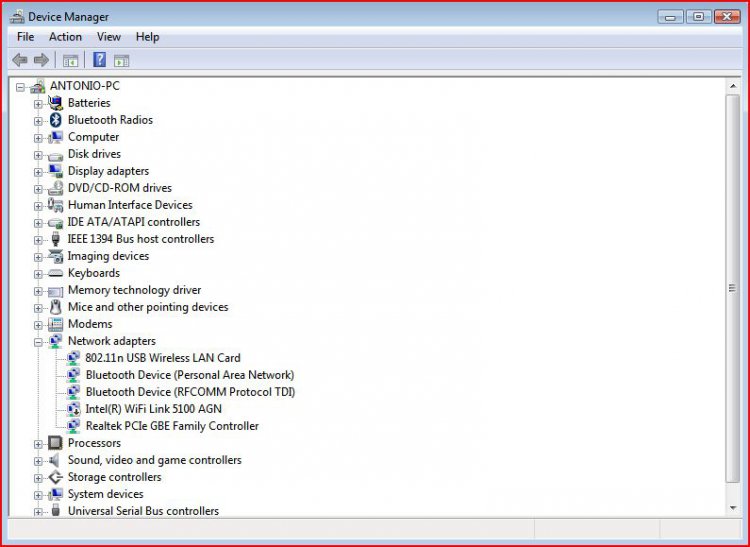
Task: Click the Show/Hide console tree toolbar icon
Action: point(70,61)
